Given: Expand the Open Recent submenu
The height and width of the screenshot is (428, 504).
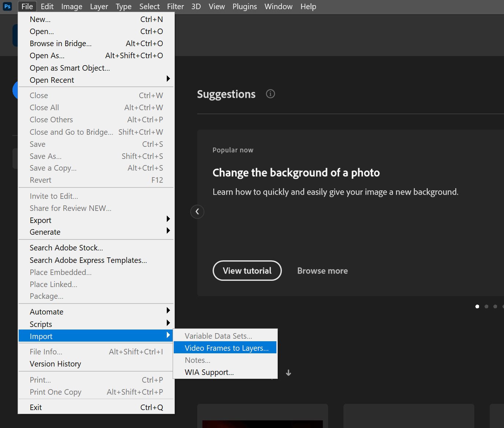Looking at the screenshot, I should click(x=96, y=80).
